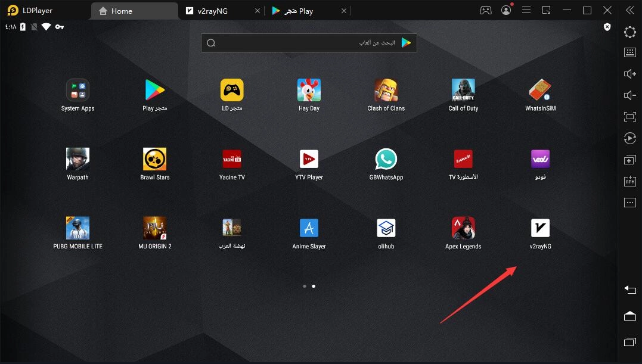The height and width of the screenshot is (364, 642).
Task: Open the WhatsInSIM app
Action: click(x=541, y=90)
